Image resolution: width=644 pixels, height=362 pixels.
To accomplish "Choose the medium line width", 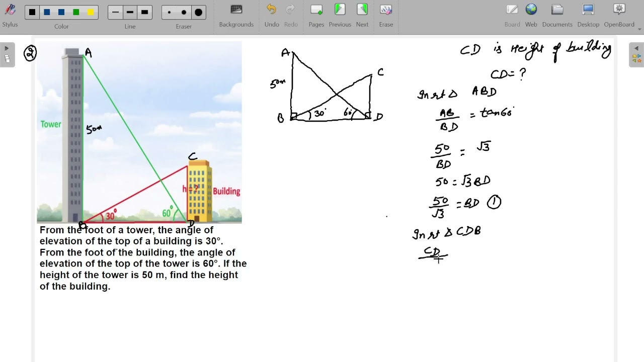I will click(x=130, y=12).
